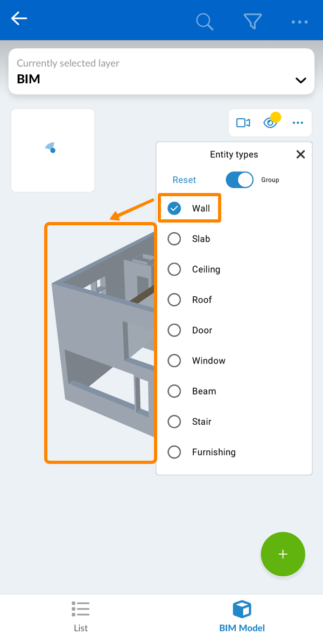Screen dimensions: 323x644
Task: Switch to the BIM Model tab
Action: coord(242,616)
